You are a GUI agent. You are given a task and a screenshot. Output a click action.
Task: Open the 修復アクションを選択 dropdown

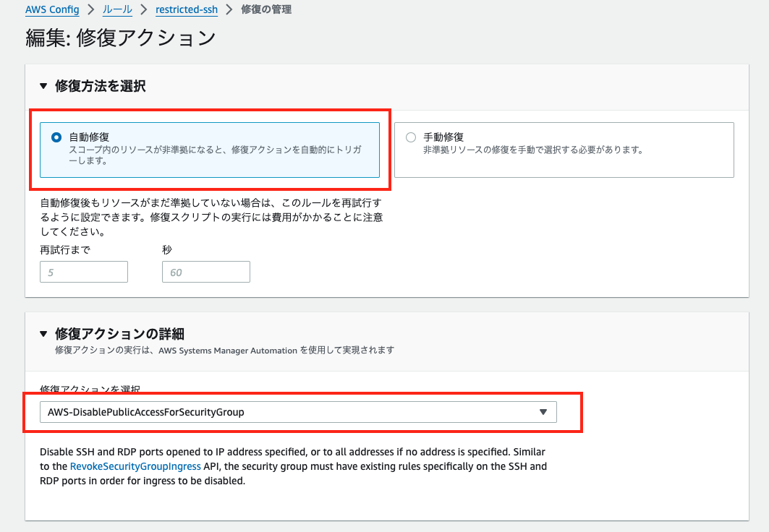298,412
